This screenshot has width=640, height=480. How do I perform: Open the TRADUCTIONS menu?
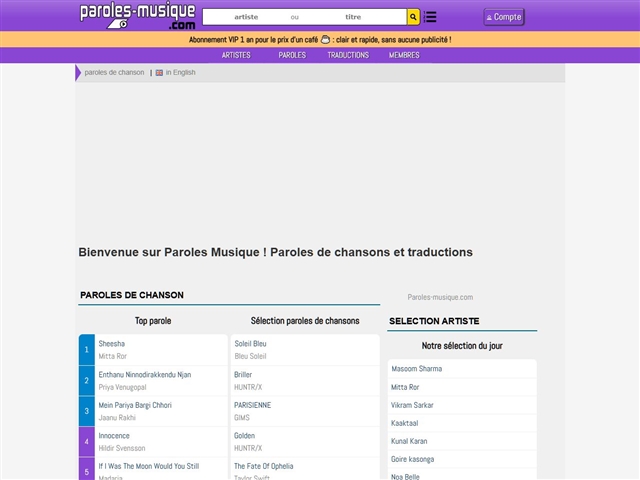point(348,55)
